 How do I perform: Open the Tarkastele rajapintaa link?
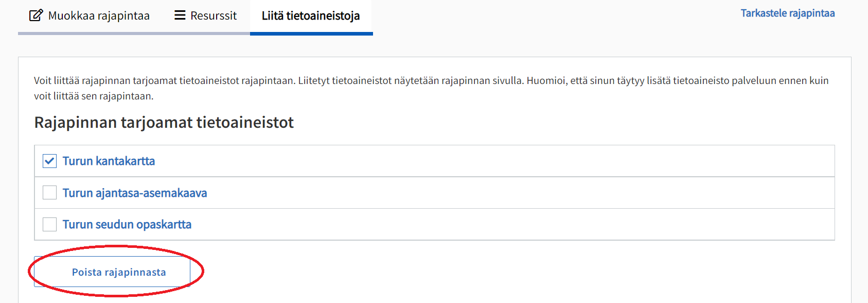click(788, 13)
